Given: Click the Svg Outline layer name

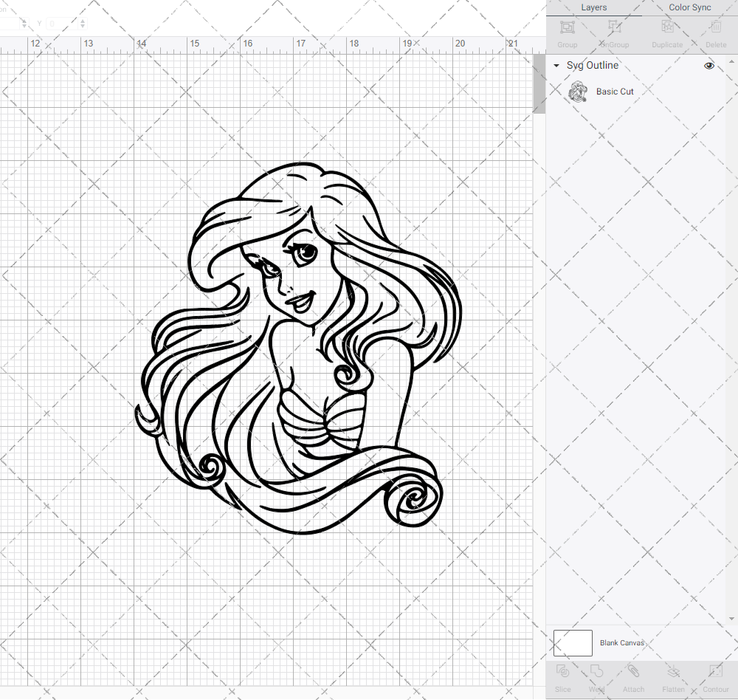Looking at the screenshot, I should [x=591, y=66].
